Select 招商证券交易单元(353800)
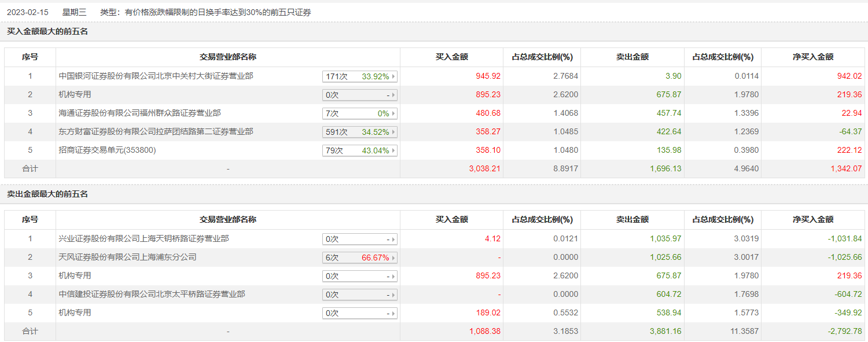Viewport: 868px width, 342px height. [x=108, y=150]
